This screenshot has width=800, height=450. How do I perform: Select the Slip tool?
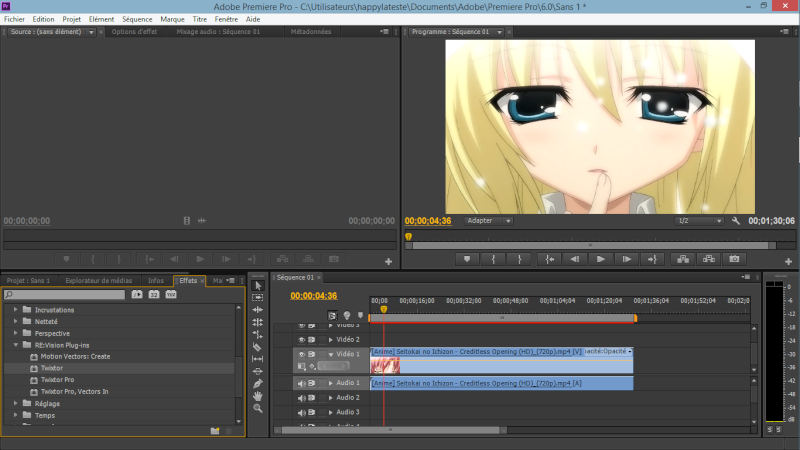(258, 359)
